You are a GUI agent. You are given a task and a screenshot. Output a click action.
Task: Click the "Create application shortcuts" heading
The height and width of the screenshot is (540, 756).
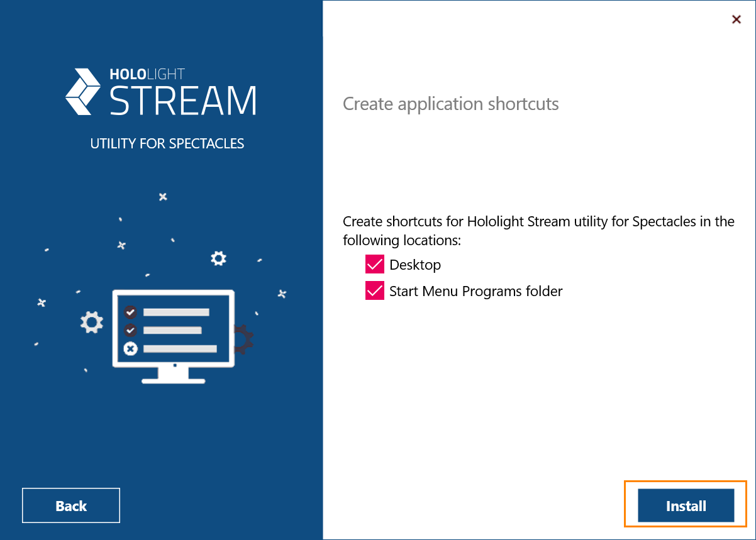tap(451, 104)
